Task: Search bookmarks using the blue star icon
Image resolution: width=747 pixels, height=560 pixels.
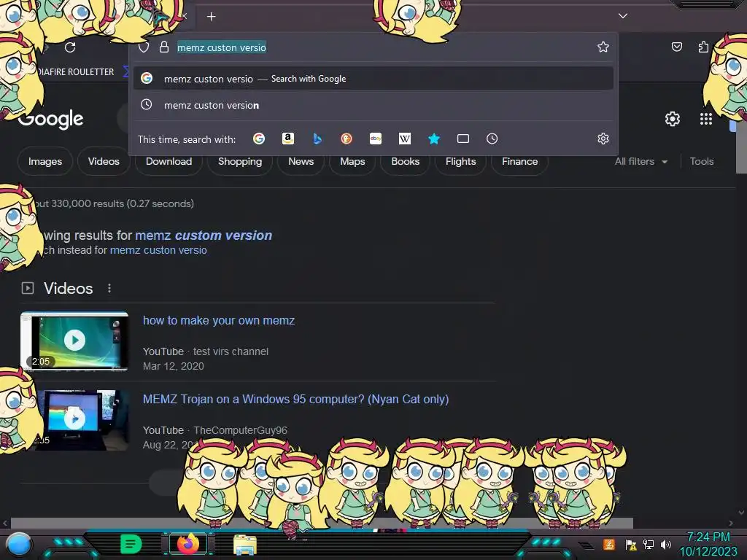Action: pos(433,139)
